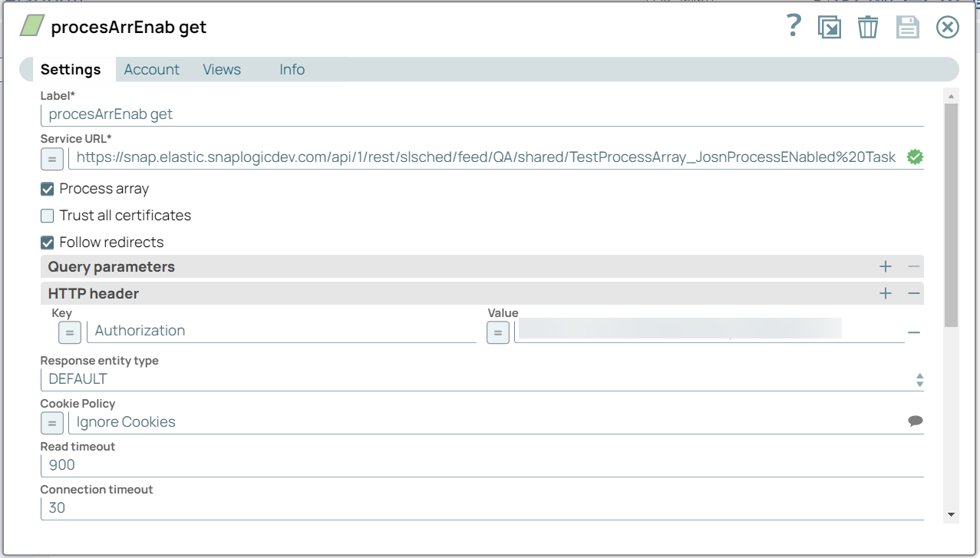This screenshot has height=558, width=980.
Task: Enable Trust all certificates
Action: point(47,215)
